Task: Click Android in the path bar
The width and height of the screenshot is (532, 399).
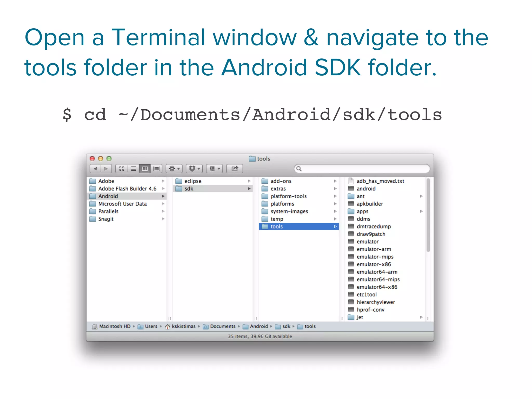Action: point(255,326)
